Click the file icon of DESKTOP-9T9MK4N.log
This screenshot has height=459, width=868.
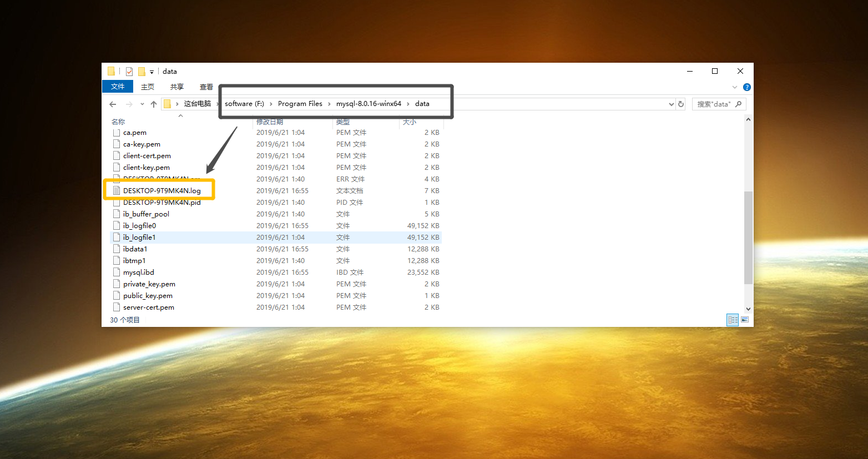[117, 190]
